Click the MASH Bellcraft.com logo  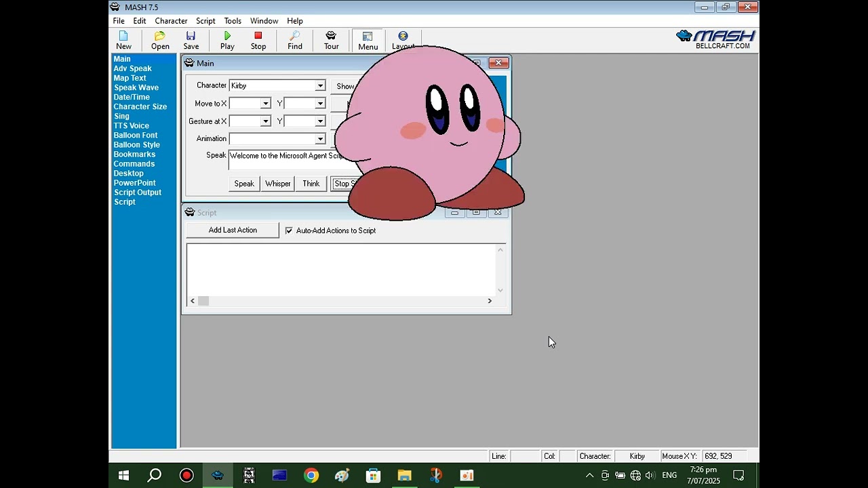click(x=716, y=40)
